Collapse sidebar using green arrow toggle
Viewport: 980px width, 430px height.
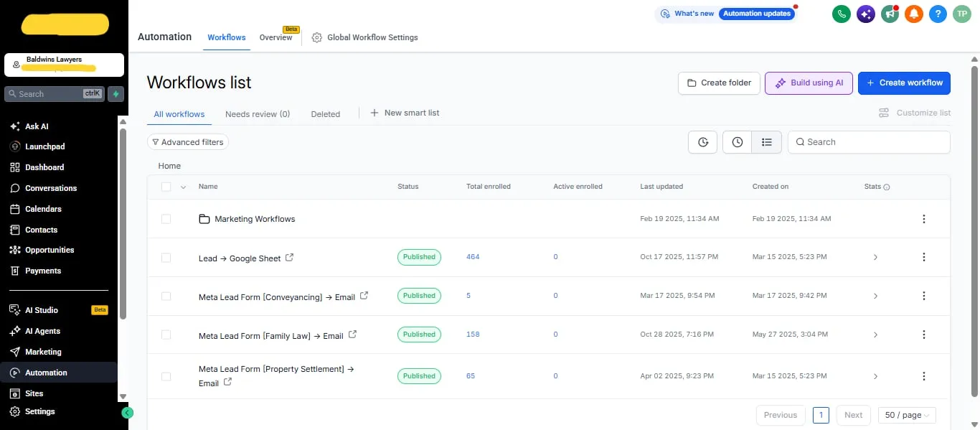click(x=128, y=413)
